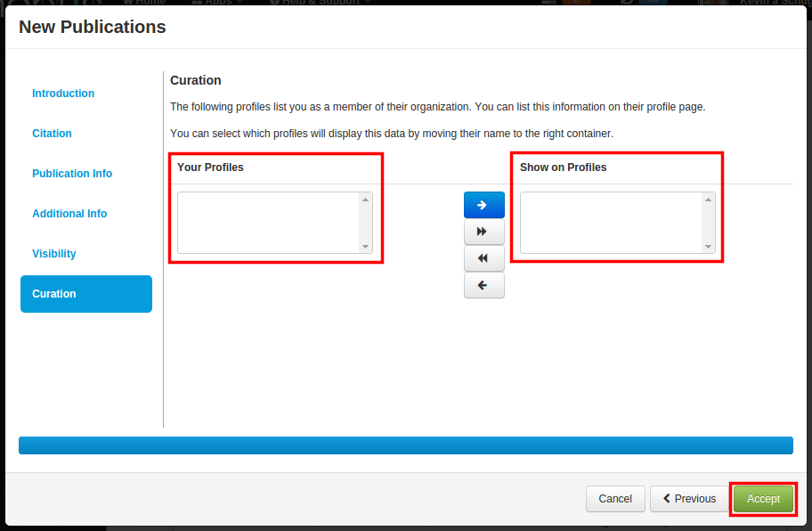Go to the Citation step
This screenshot has height=531, width=812.
(x=52, y=134)
